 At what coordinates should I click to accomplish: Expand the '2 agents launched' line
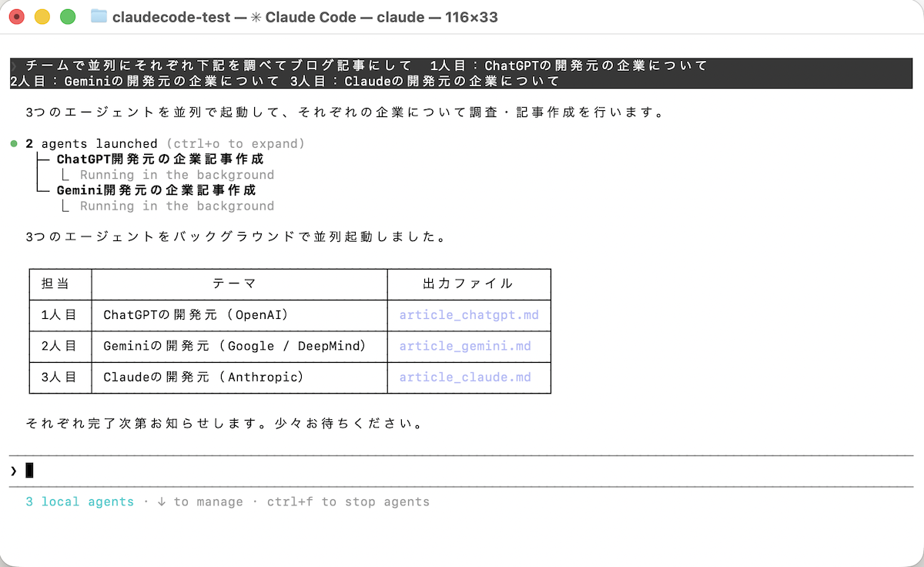(92, 144)
